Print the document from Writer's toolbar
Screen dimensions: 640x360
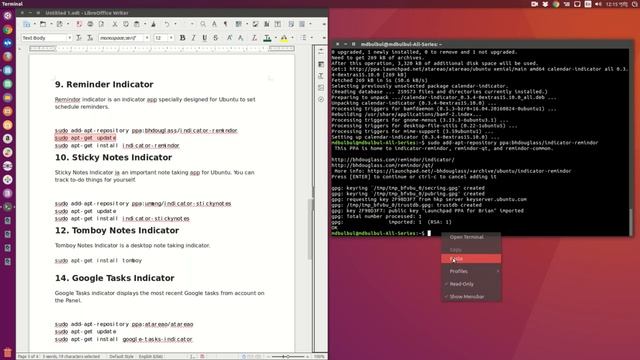[90, 24]
